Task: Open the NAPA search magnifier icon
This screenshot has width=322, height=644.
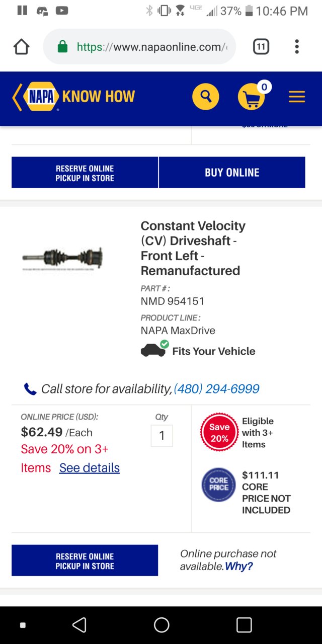Action: (x=206, y=96)
